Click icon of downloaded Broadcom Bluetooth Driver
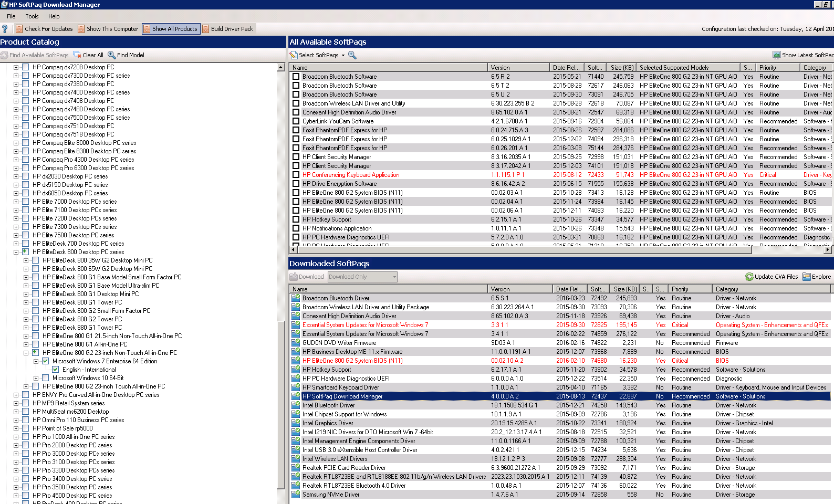Viewport: 834px width, 504px height. (296, 298)
